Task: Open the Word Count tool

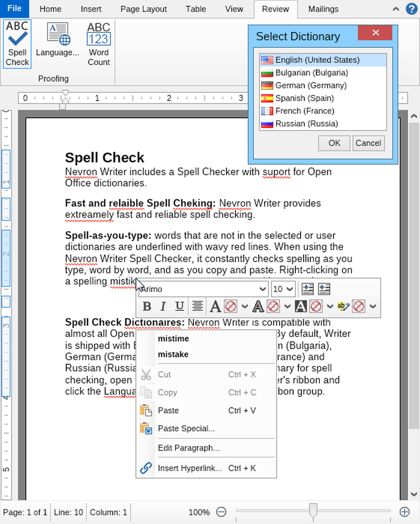Action: pyautogui.click(x=99, y=44)
